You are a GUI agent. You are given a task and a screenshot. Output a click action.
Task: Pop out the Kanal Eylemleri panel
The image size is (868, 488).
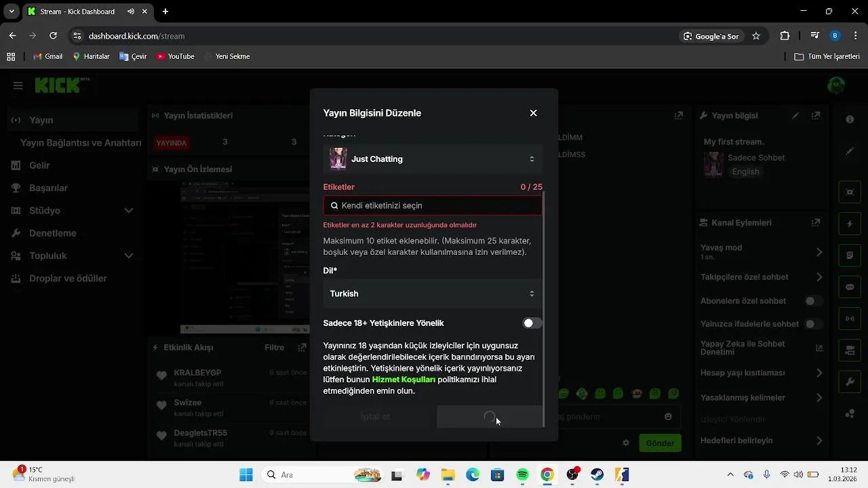816,222
